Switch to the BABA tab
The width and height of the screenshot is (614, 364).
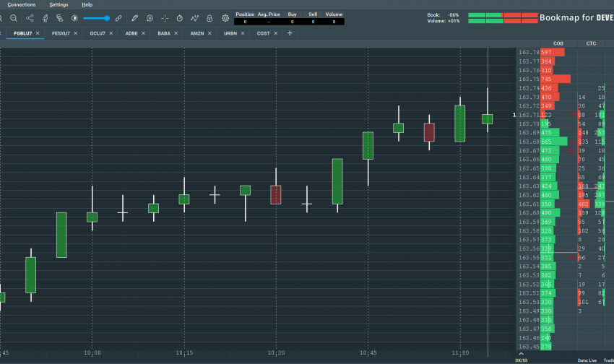coord(164,34)
